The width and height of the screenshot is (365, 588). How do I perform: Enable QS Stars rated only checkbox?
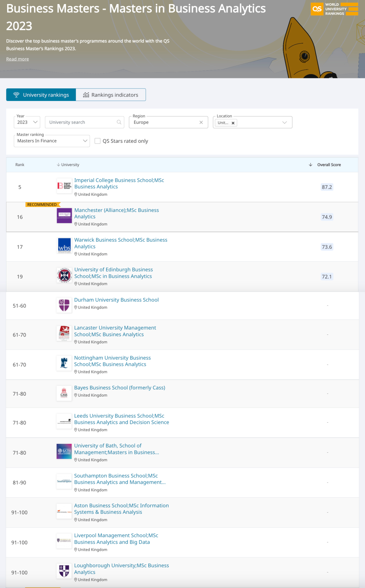tap(98, 141)
